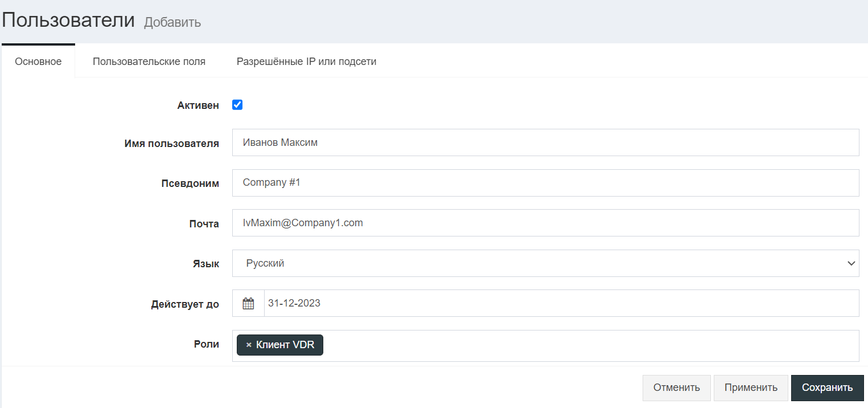This screenshot has height=408, width=868.
Task: Click the Добавить text in header
Action: [172, 22]
